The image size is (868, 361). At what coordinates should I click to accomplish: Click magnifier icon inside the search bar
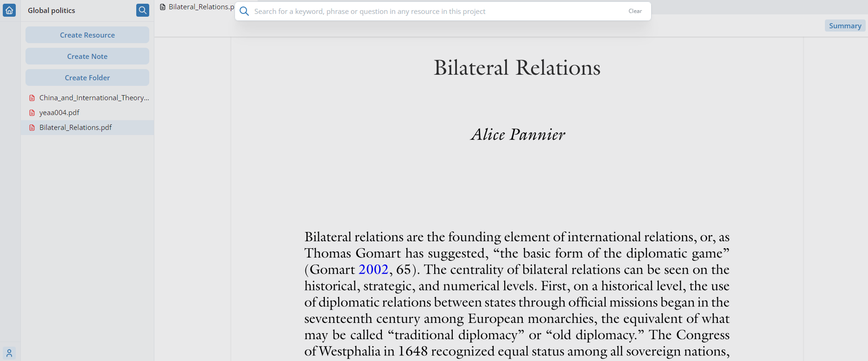244,11
